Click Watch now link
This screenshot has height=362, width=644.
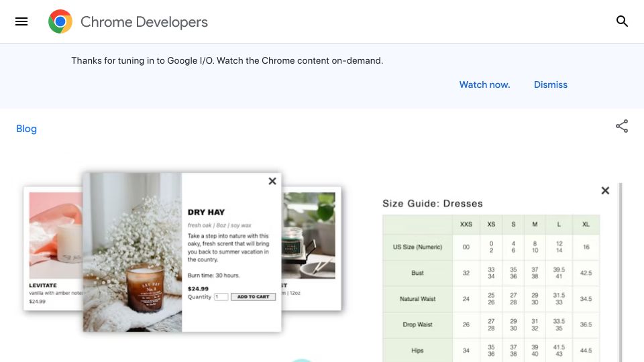tap(484, 84)
